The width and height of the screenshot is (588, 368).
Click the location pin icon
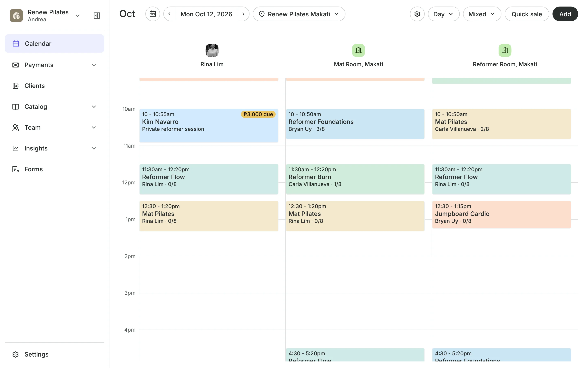tap(262, 14)
